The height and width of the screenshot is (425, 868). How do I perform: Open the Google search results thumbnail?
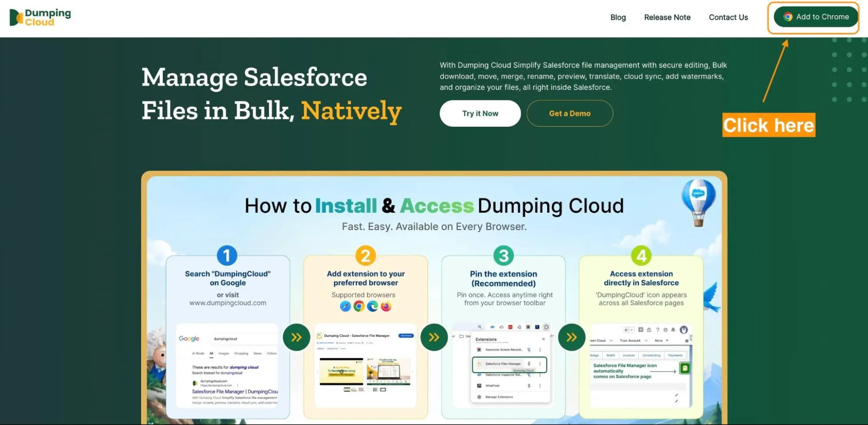pos(227,366)
